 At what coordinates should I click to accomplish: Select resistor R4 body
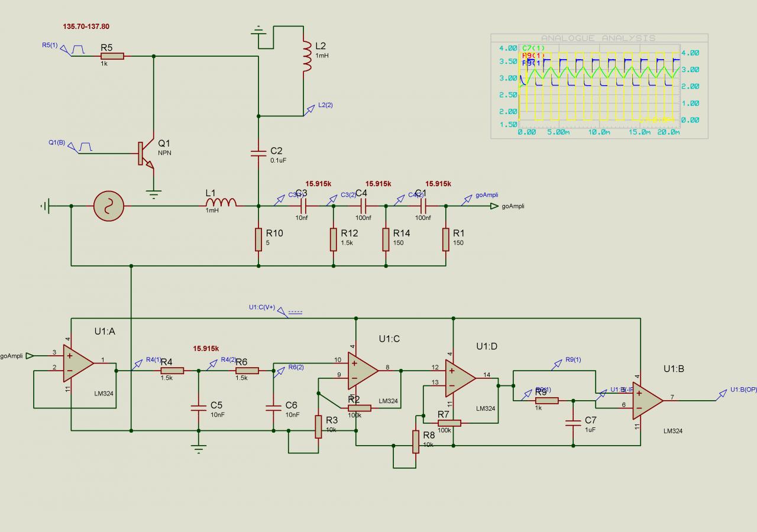click(172, 371)
